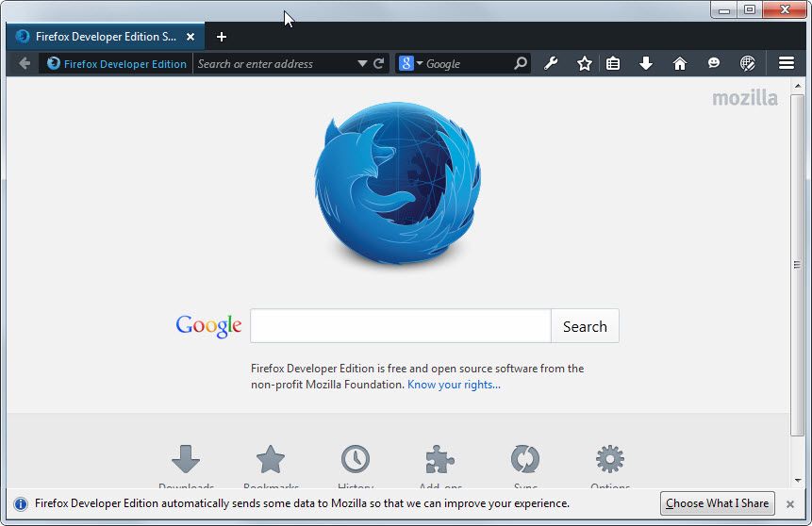Open a new tab with plus
This screenshot has height=526, width=812.
click(x=221, y=37)
